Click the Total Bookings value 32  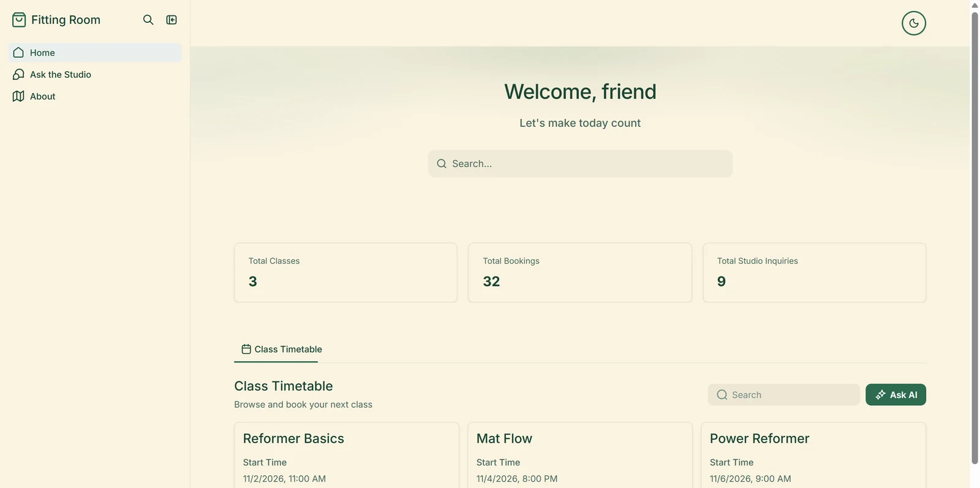click(x=491, y=281)
